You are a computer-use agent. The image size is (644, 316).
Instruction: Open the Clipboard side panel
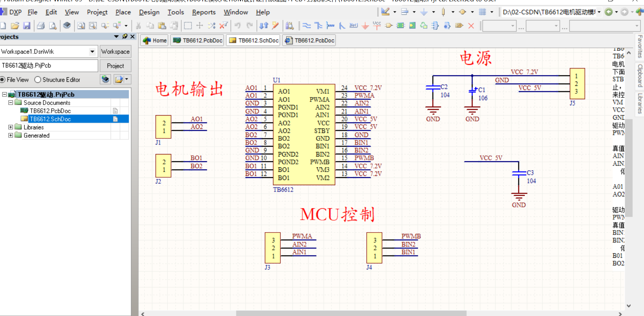(x=640, y=75)
